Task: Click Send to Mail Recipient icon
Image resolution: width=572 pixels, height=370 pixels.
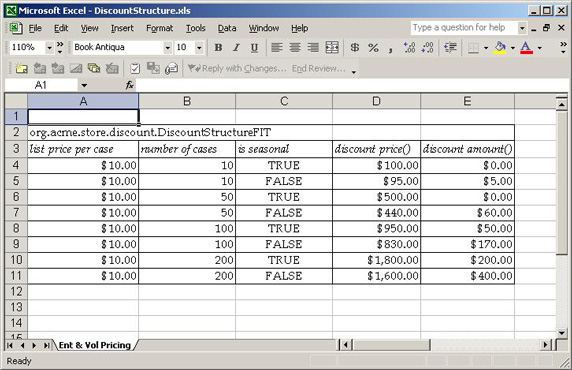Action: 171,68
